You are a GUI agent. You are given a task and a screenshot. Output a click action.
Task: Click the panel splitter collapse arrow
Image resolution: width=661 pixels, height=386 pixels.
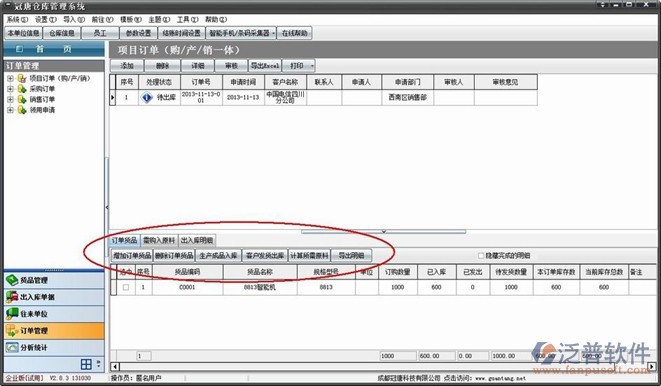pos(107,207)
